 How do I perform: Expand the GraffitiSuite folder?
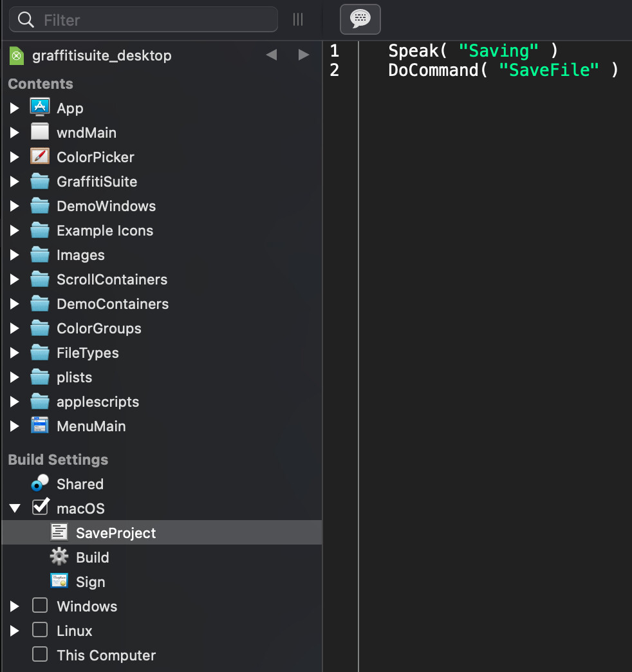pyautogui.click(x=15, y=182)
